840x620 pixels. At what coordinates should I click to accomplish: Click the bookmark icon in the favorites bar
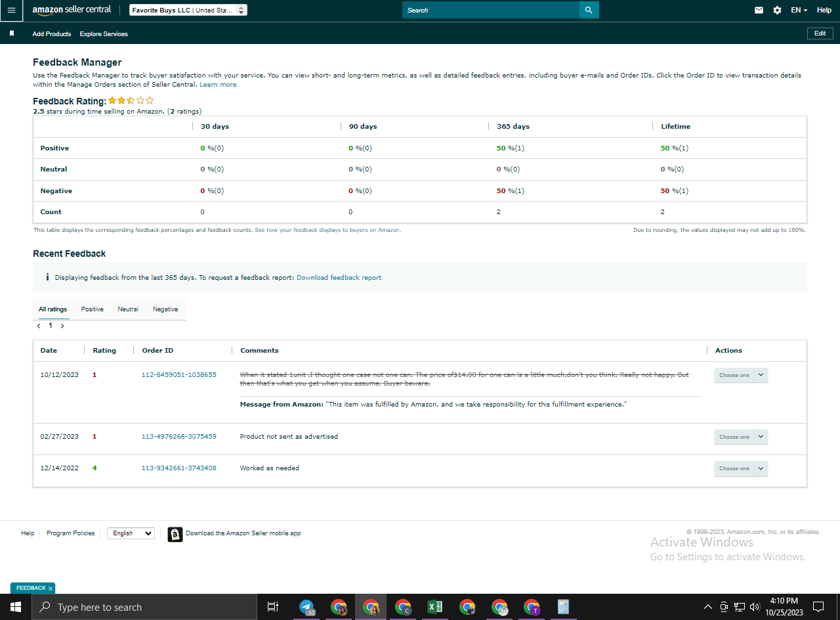point(11,33)
